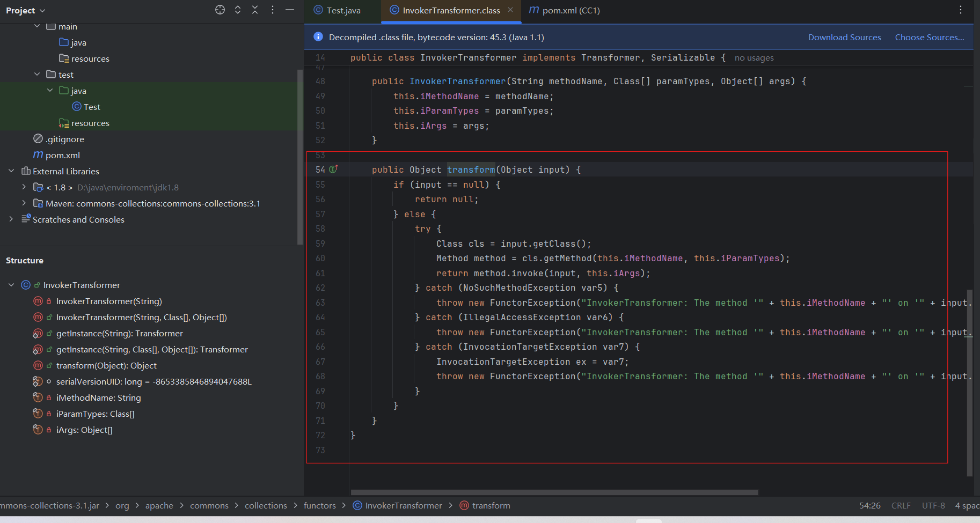Open Project panel options three-dot menu

[x=273, y=10]
